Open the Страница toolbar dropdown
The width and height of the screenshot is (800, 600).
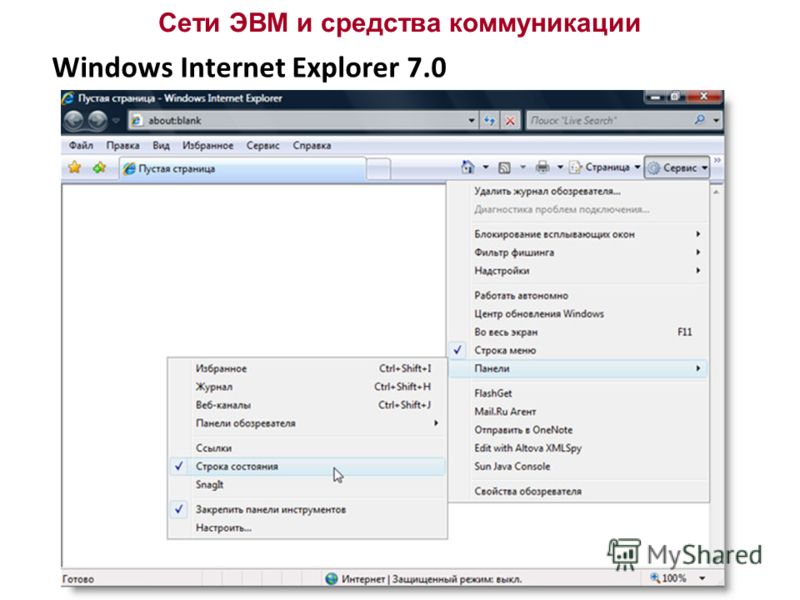pyautogui.click(x=605, y=167)
